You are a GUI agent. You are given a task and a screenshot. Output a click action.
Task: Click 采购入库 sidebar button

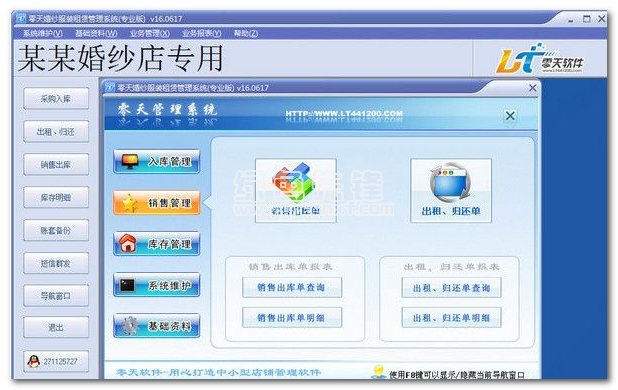click(x=56, y=98)
